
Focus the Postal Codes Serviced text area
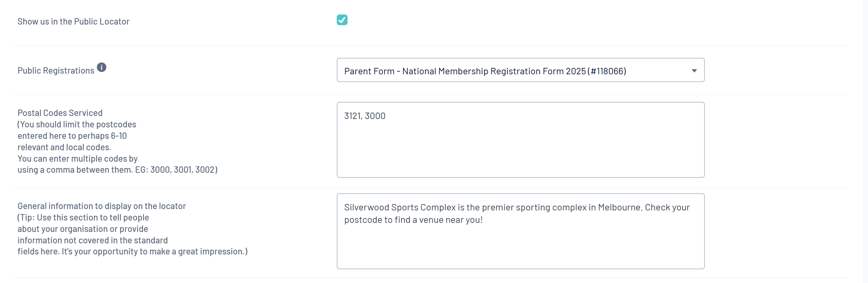click(520, 145)
